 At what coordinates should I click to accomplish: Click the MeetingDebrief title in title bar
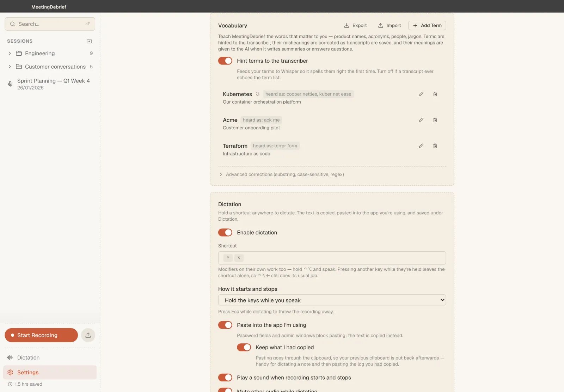49,7
